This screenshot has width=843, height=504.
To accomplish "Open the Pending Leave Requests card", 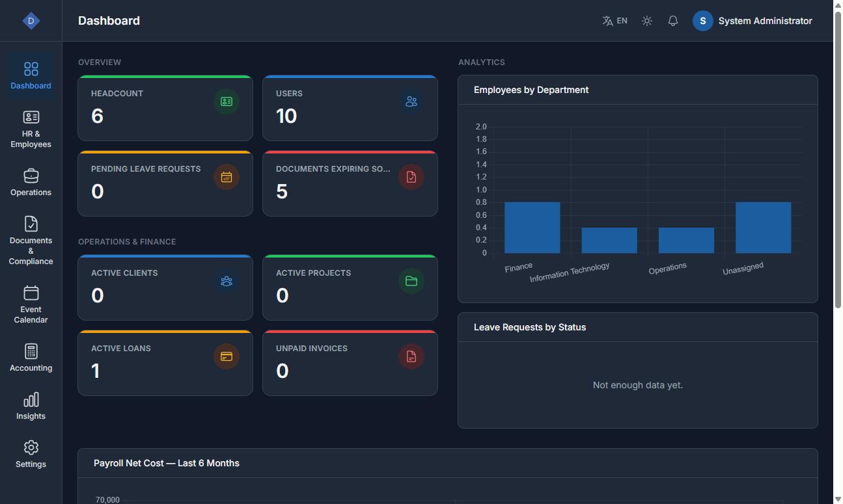I will 165,183.
